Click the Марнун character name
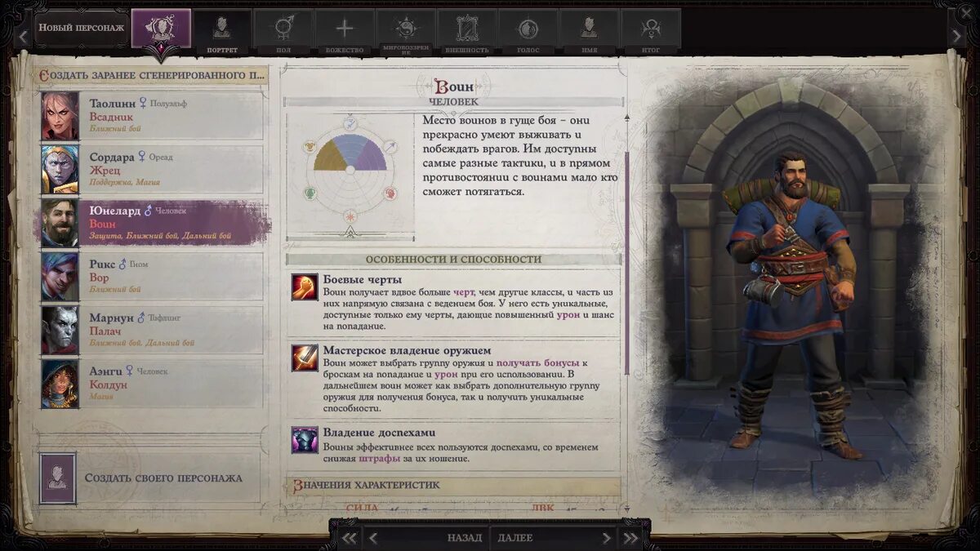 (111, 318)
